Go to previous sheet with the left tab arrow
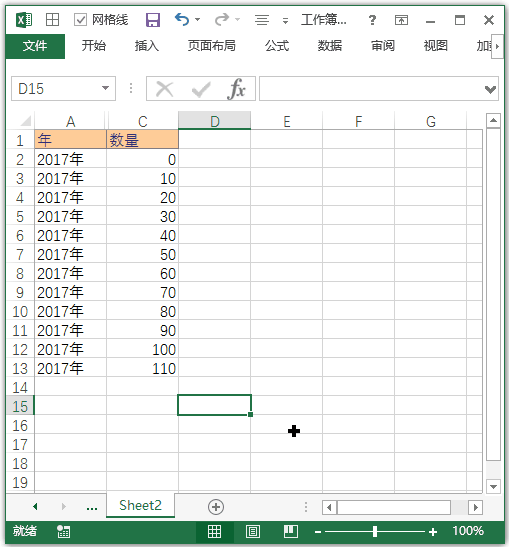This screenshot has height=547, width=509. click(35, 506)
